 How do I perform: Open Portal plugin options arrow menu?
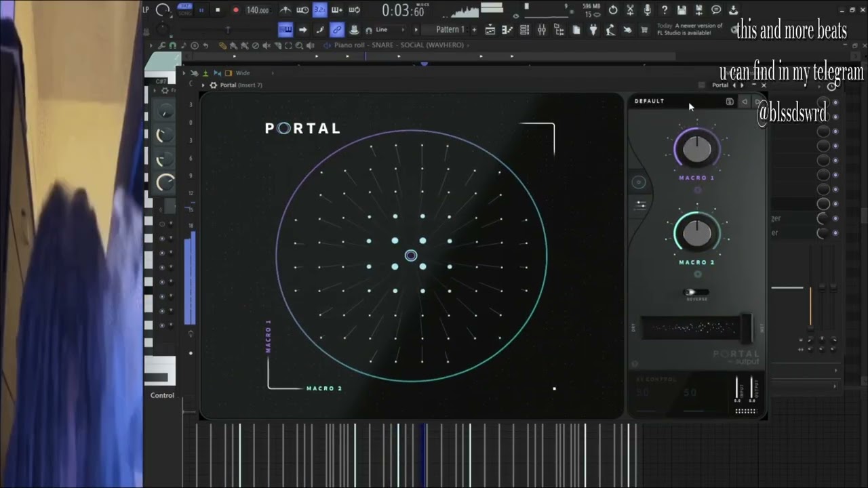pyautogui.click(x=203, y=85)
